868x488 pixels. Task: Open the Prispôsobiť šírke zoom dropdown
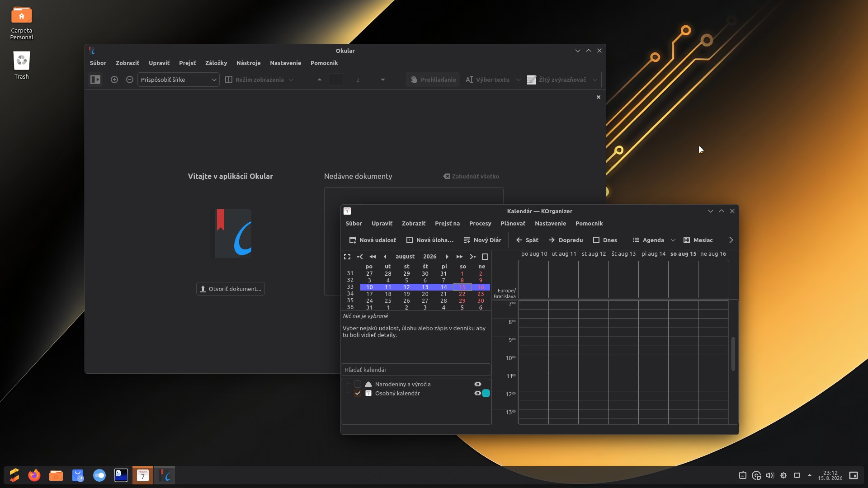click(x=179, y=80)
